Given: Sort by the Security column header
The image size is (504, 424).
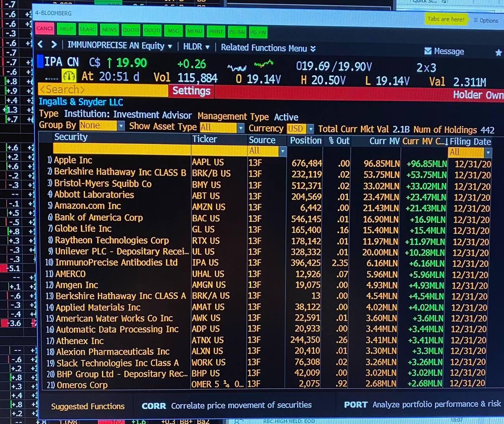Looking at the screenshot, I should 71,137.
